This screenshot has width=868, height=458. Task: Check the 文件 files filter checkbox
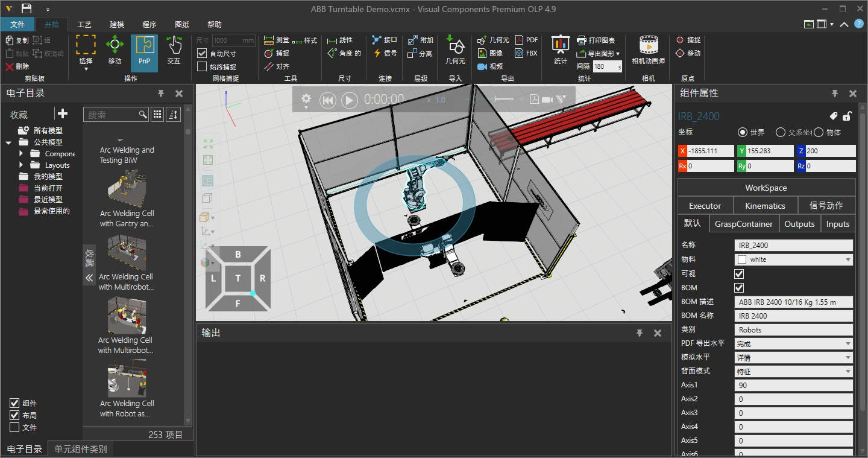pyautogui.click(x=14, y=427)
